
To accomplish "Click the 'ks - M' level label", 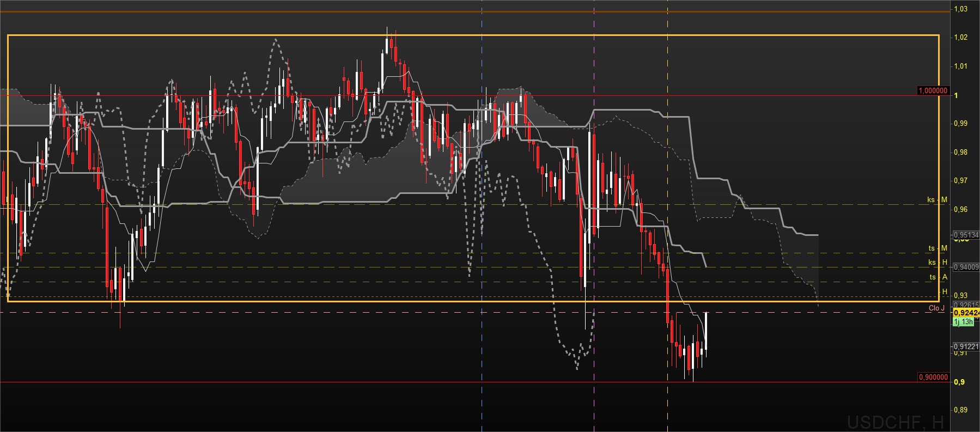I will pos(937,200).
